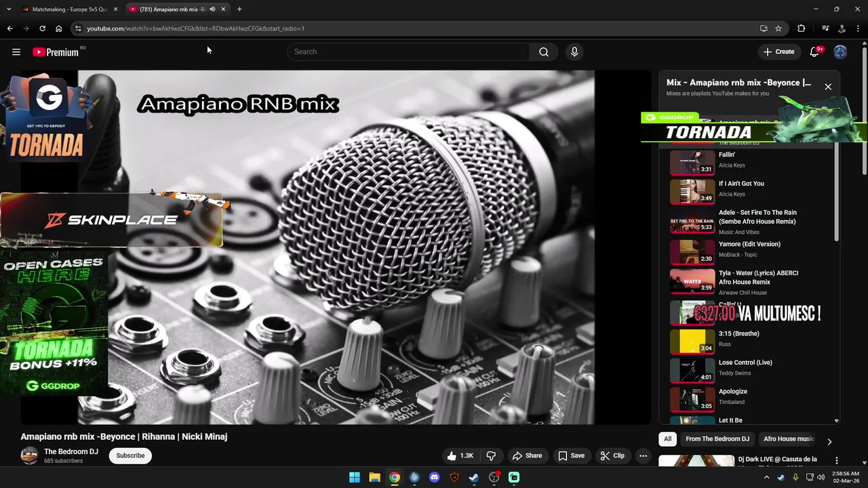Install app icon in address bar
This screenshot has width=868, height=488.
(x=764, y=28)
